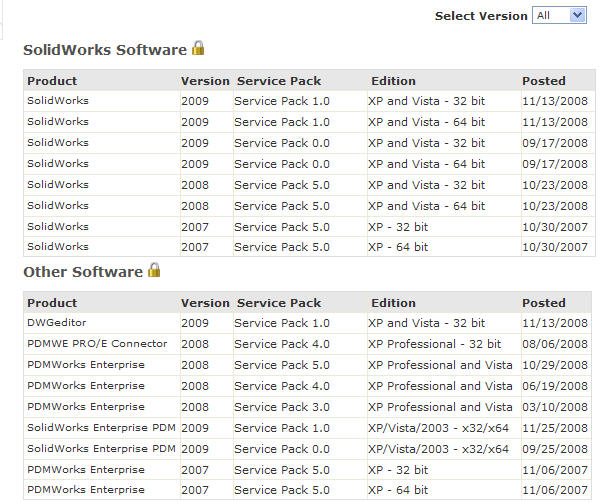
Task: Click the posted date 10/29/2008
Action: click(x=555, y=365)
